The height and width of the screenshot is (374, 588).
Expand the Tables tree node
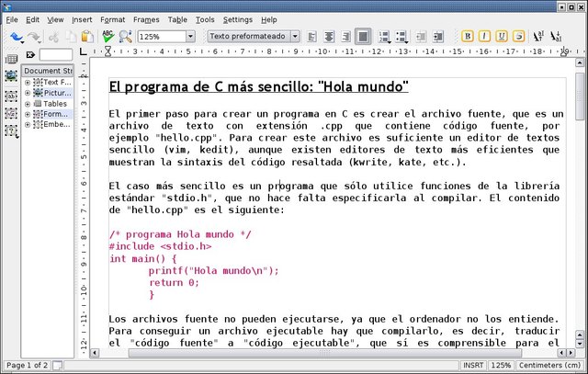coord(28,104)
